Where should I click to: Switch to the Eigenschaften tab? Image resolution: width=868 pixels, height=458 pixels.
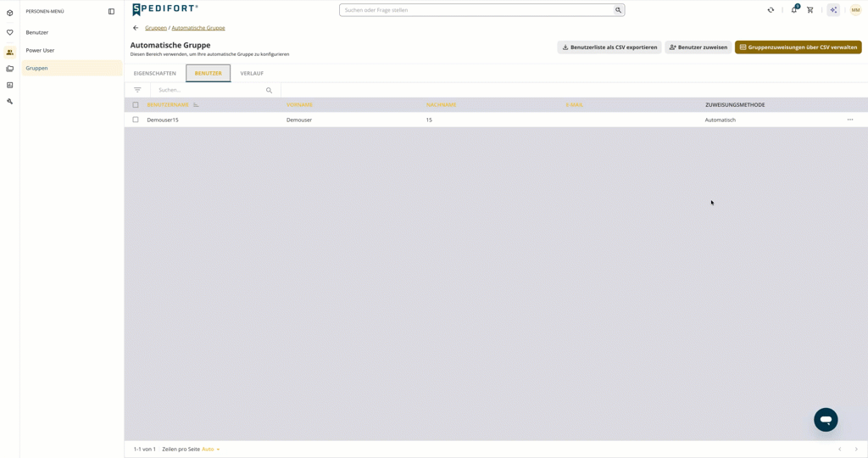[x=155, y=73]
